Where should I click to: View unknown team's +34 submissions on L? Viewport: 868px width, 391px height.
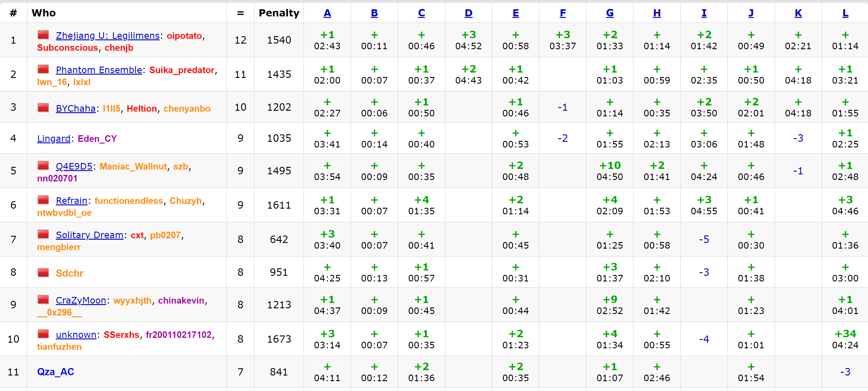point(845,339)
